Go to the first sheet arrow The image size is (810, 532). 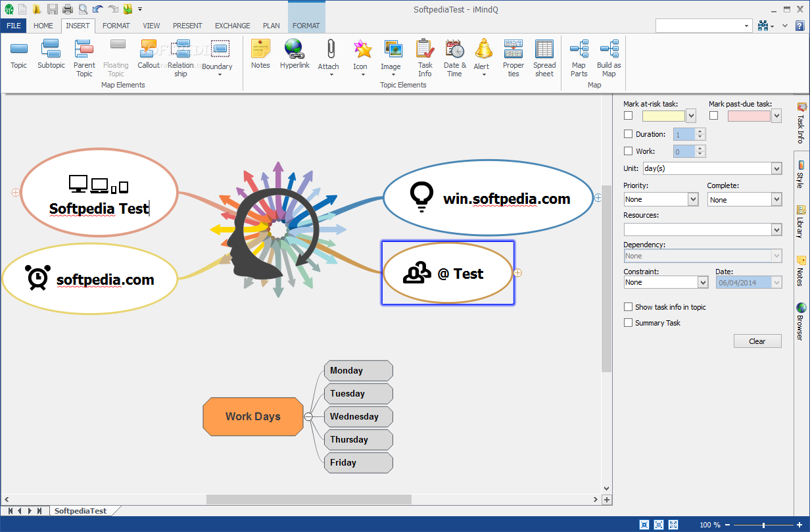[x=10, y=511]
